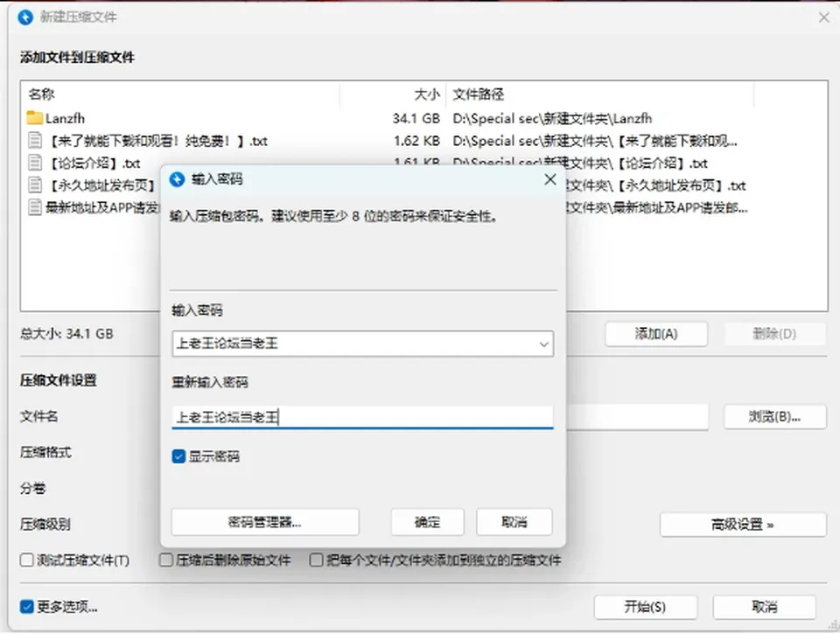Click the Bandizip logo in 新建压缩文件 title bar
The image size is (840, 634).
[x=25, y=17]
